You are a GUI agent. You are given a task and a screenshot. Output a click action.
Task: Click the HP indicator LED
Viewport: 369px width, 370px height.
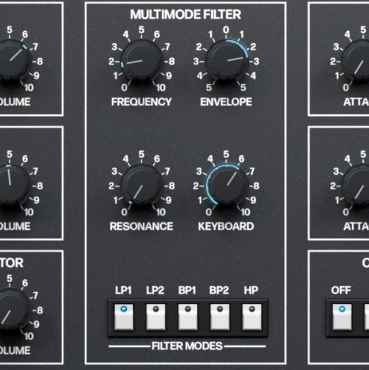coord(252,309)
